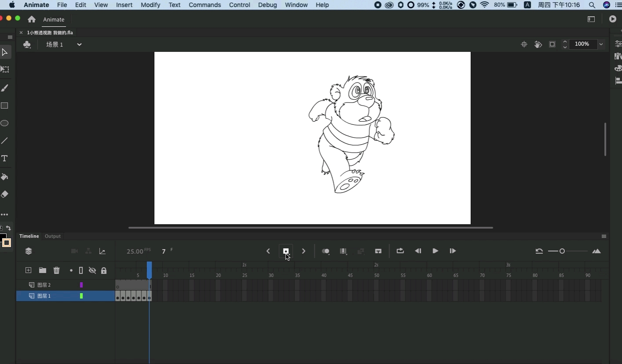Click the current frame number 7
622x364 pixels.
(164, 251)
